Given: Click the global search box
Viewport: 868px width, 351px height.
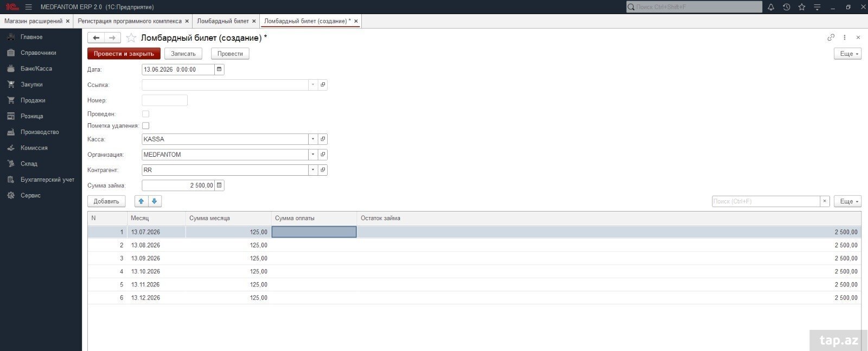Looking at the screenshot, I should (694, 7).
